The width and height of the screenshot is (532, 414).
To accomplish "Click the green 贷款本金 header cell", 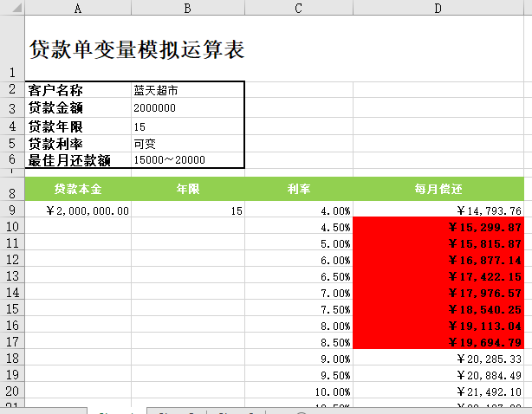I will 78,188.
